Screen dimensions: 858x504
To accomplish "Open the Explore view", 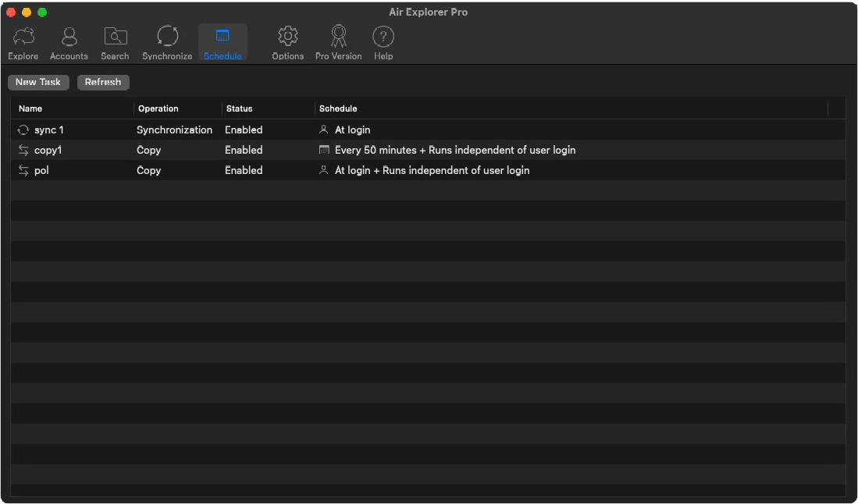I will (23, 42).
